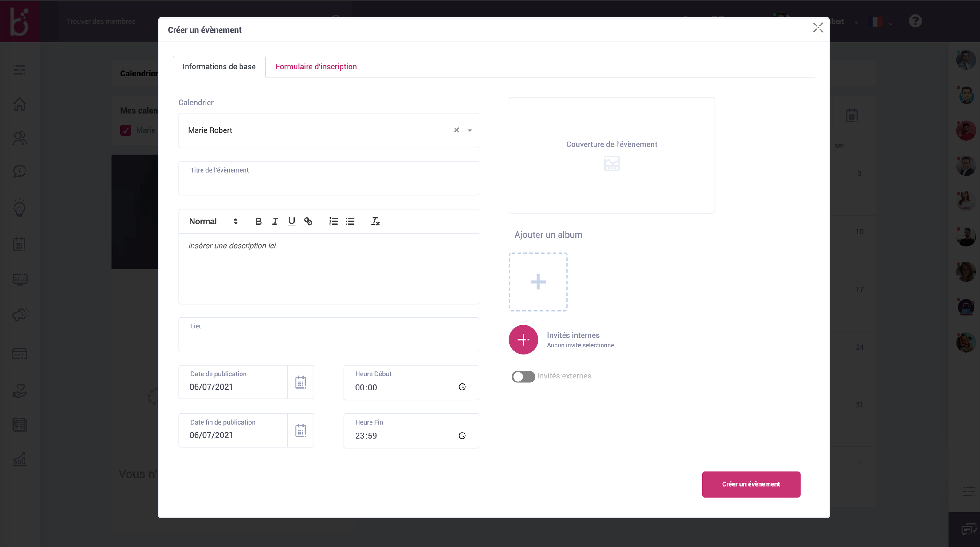Add internal guests with the pink plus button

[523, 339]
